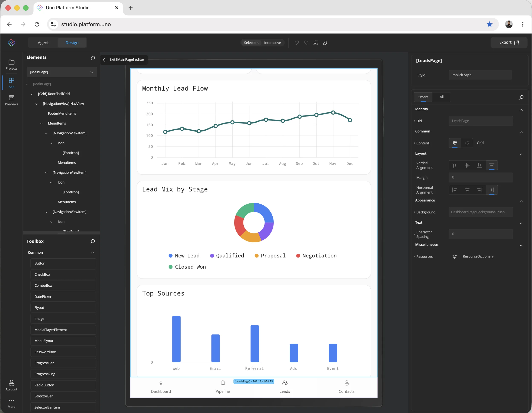Click Contacts icon in bottom navigation

347,383
